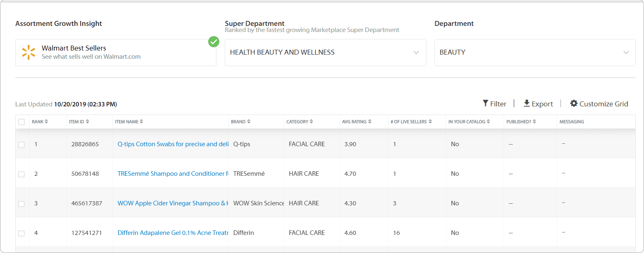
Task: Click the live sellers count 3
Action: click(395, 203)
